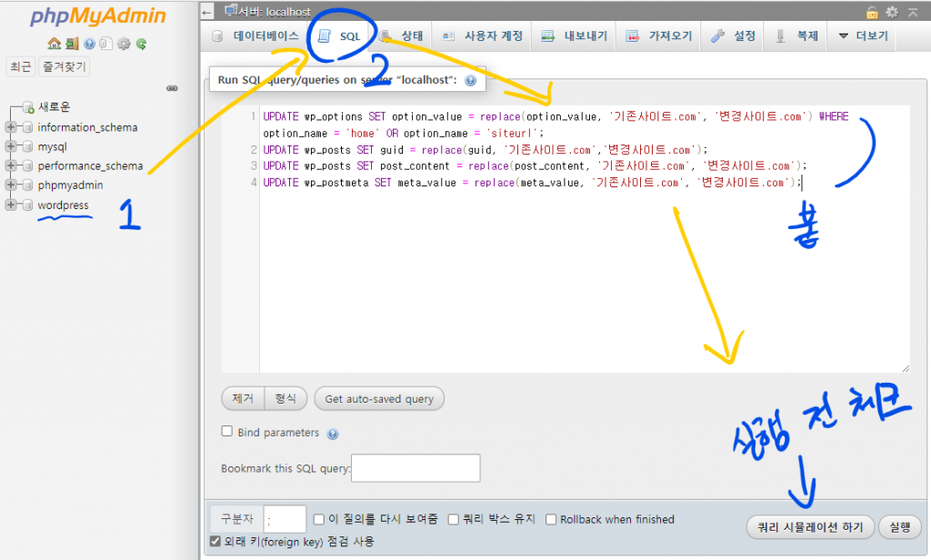Open SQL help icon next to localhost
This screenshot has width=931, height=560.
470,80
